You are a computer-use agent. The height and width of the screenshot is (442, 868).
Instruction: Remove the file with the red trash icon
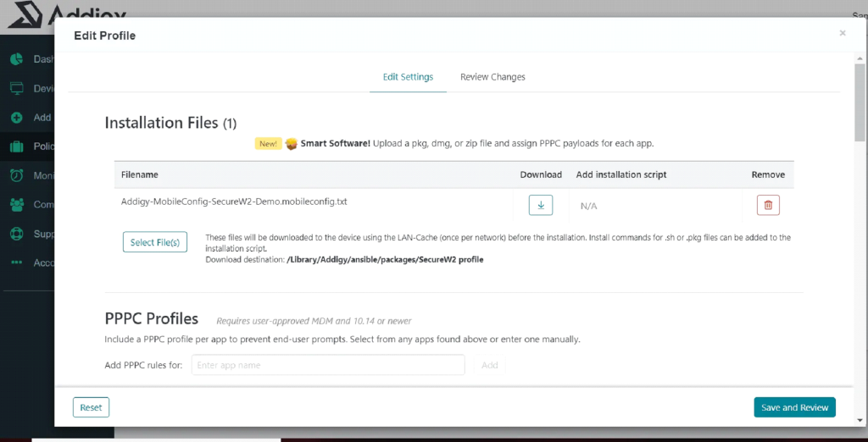pos(768,205)
